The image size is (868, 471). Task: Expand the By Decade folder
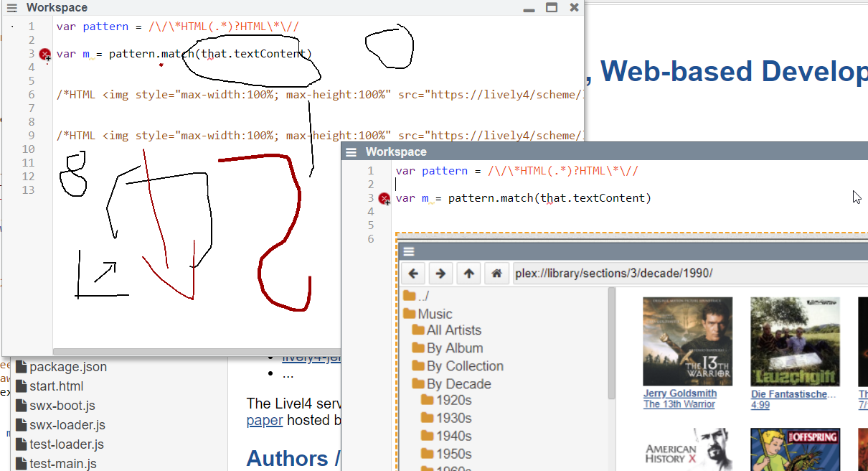[458, 384]
